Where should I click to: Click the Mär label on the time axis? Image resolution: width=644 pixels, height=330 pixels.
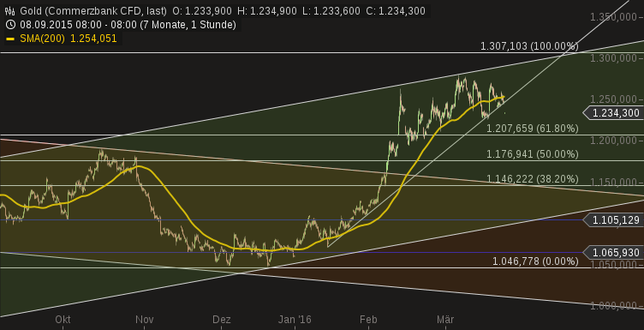pos(445,320)
